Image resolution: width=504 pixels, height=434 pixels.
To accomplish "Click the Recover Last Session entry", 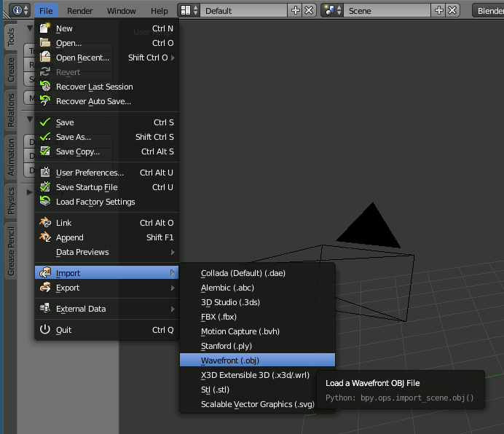I will [106, 87].
